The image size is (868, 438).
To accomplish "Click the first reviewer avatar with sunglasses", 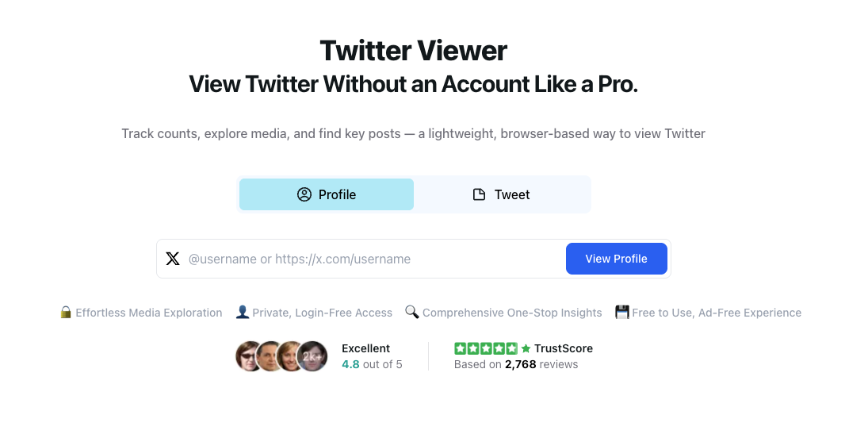I will pyautogui.click(x=249, y=356).
